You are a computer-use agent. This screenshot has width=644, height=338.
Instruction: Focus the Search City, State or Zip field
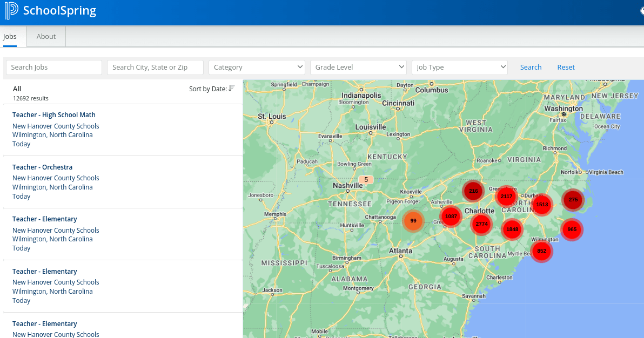tap(155, 67)
